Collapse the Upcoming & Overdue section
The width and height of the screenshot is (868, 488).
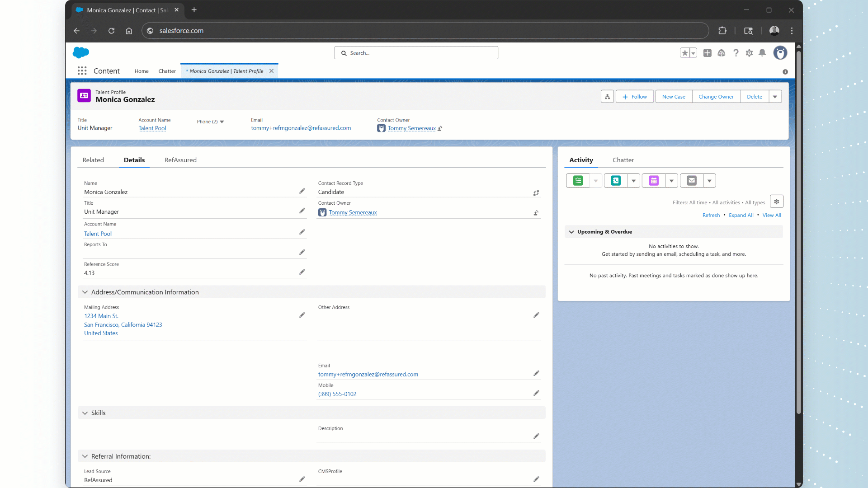pos(571,231)
